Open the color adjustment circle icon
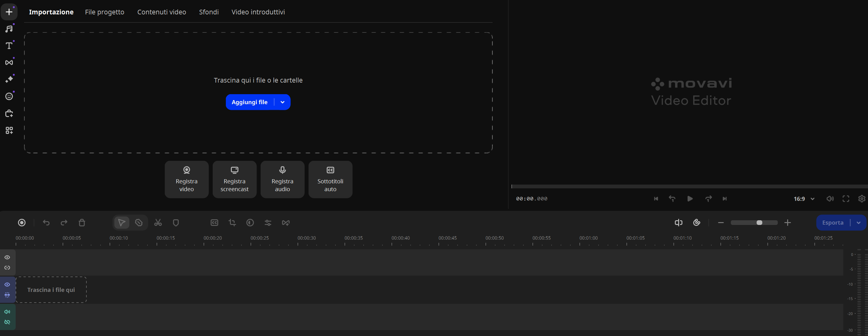The width and height of the screenshot is (868, 336). tap(250, 222)
